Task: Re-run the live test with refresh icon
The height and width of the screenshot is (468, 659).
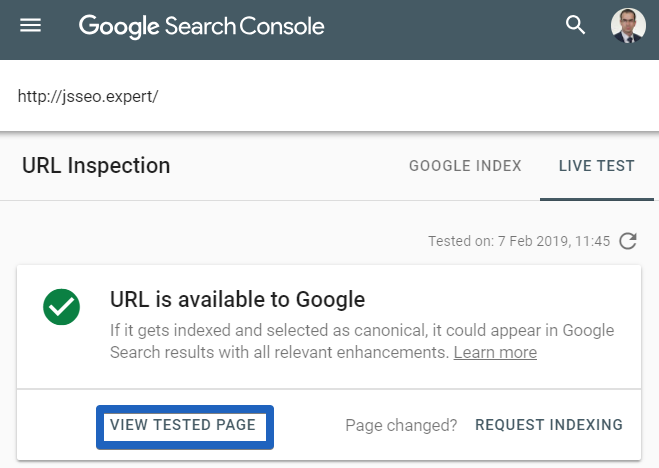Action: click(x=628, y=241)
